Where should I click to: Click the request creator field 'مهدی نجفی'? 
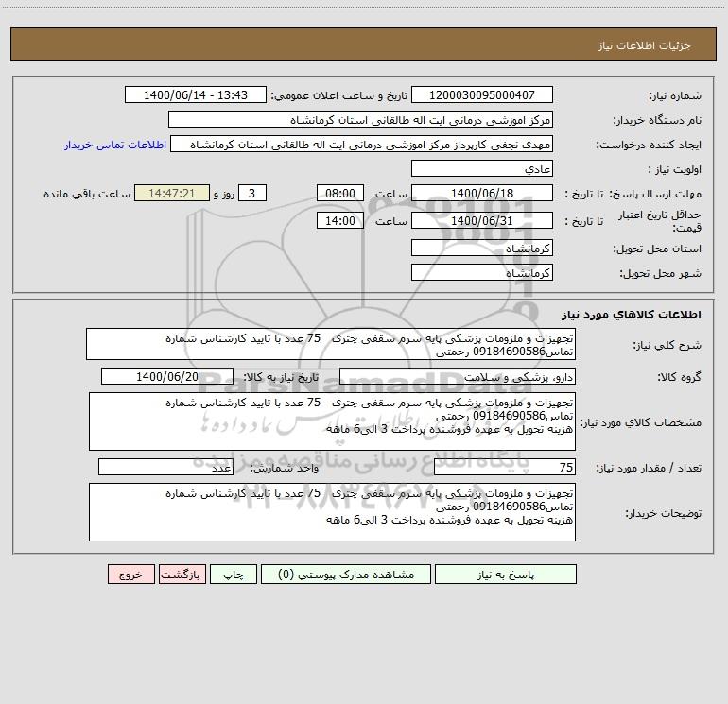362,144
